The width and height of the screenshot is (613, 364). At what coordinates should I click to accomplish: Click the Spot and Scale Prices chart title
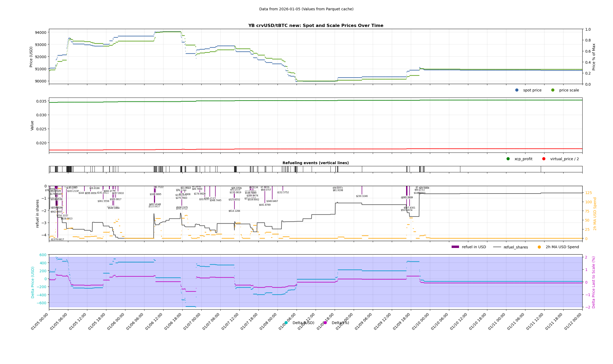(x=315, y=26)
